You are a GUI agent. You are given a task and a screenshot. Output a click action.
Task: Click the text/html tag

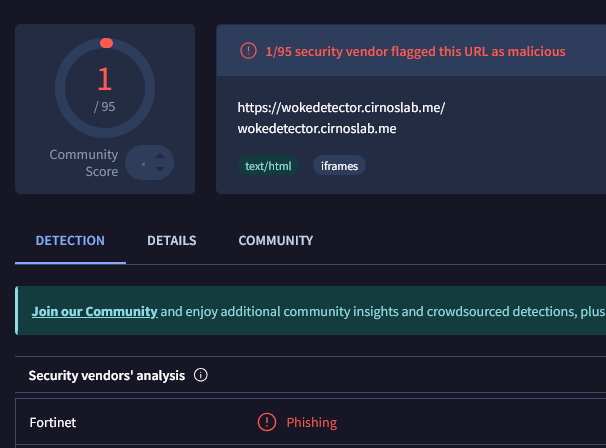(x=268, y=166)
